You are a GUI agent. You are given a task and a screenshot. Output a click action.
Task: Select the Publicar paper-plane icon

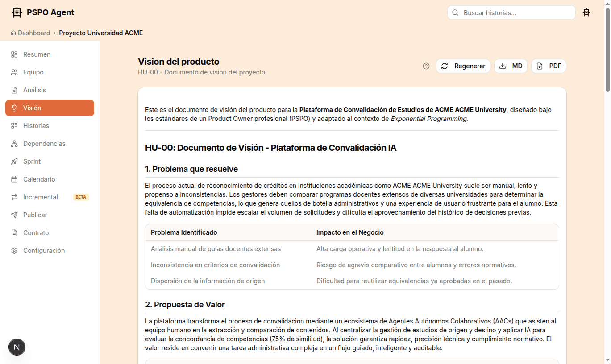tap(14, 215)
